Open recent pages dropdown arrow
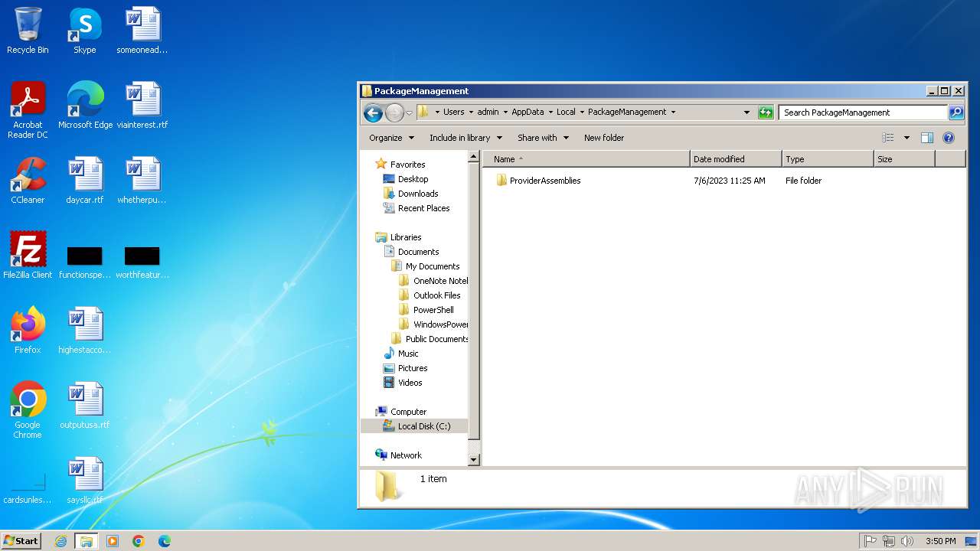This screenshot has width=980, height=551. [x=409, y=112]
